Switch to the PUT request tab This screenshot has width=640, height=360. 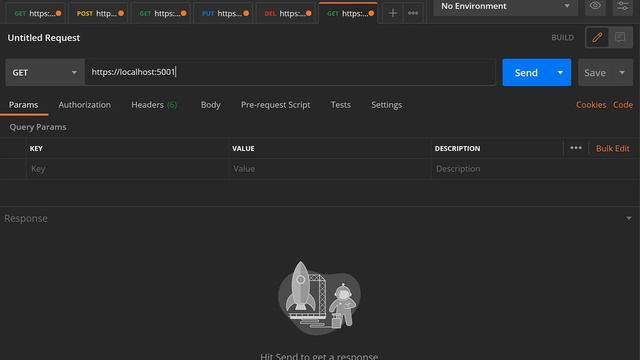coord(224,13)
